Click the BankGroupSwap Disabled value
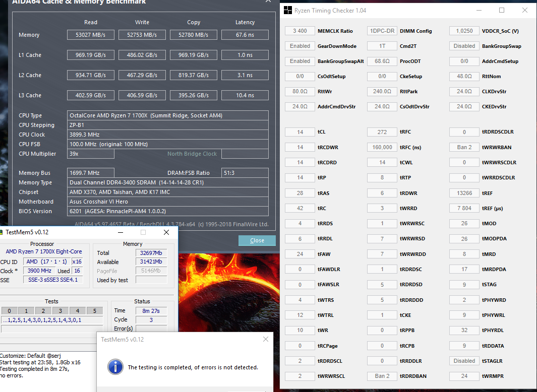The height and width of the screenshot is (392, 537). point(464,46)
